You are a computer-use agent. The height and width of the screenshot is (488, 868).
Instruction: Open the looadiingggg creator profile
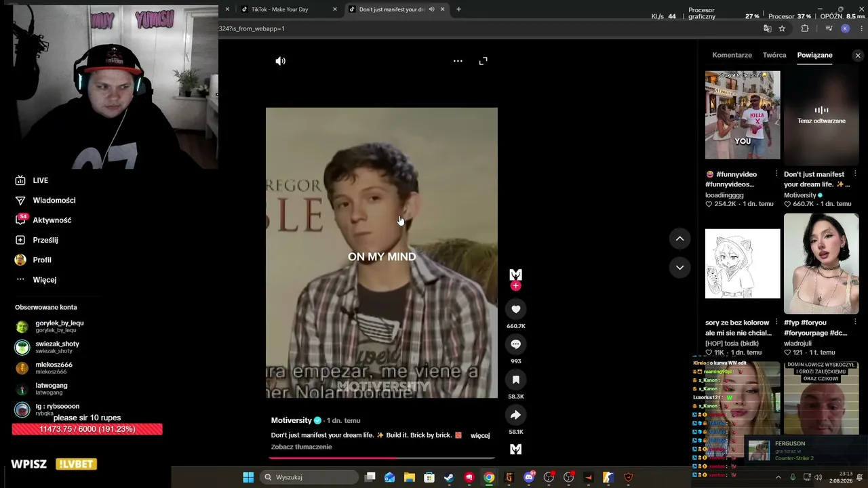(x=724, y=195)
